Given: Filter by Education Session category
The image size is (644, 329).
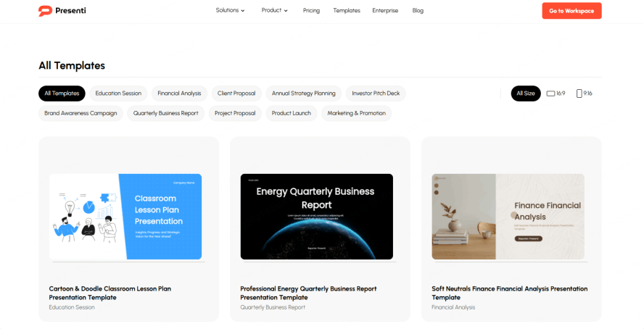Looking at the screenshot, I should click(x=118, y=93).
